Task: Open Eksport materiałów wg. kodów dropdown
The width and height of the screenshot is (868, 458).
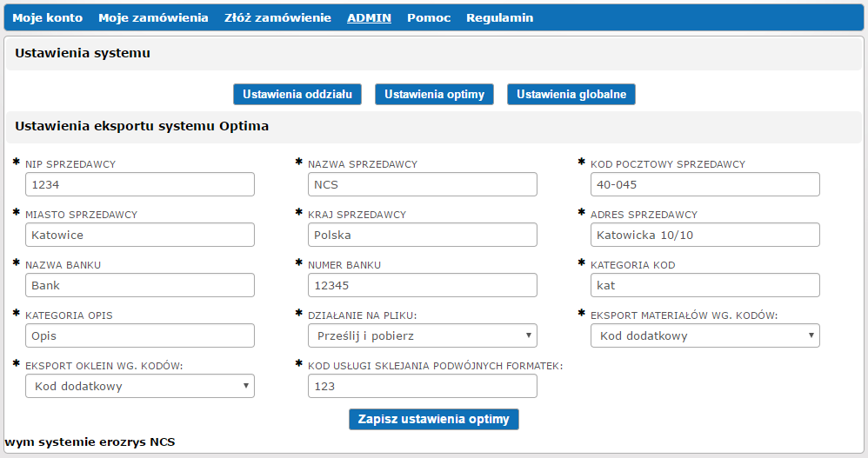Action: [x=704, y=335]
